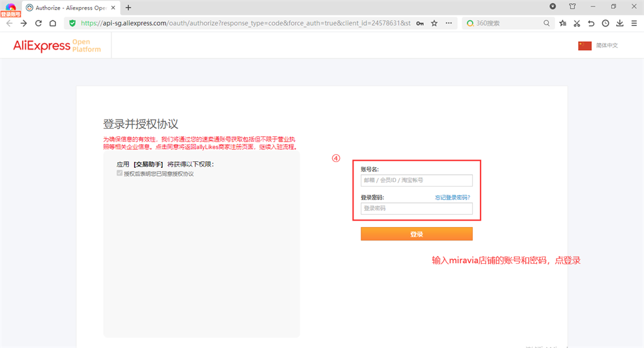The image size is (644, 348).
Task: Click the browser account avatar logo
Action: tap(10, 9)
